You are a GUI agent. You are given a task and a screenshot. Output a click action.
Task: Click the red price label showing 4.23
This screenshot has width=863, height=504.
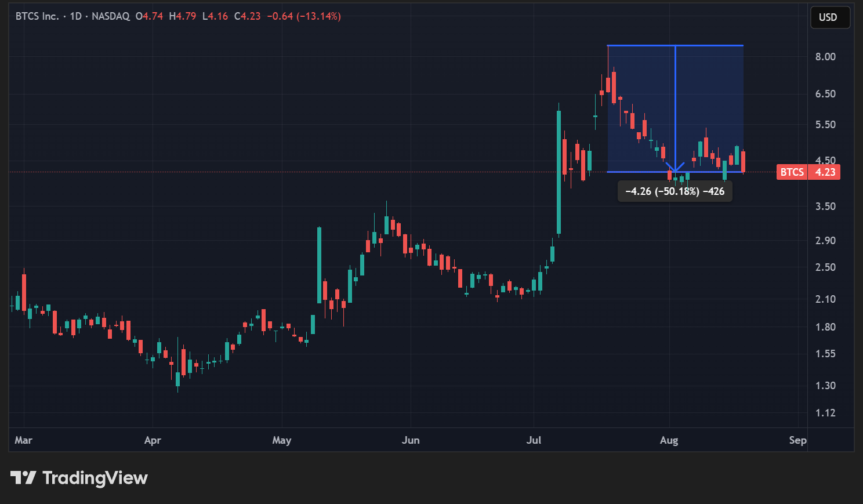tap(824, 172)
